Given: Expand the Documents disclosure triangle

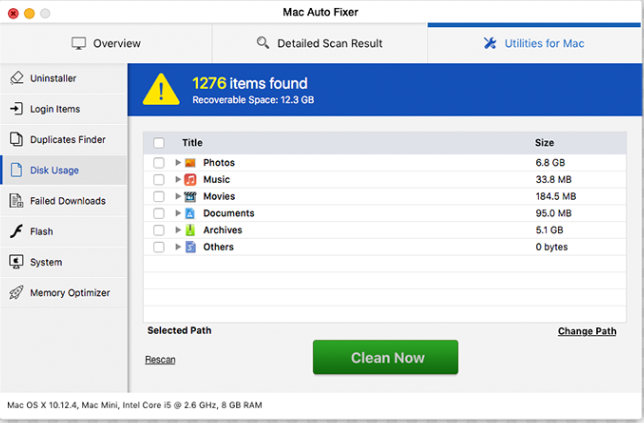Looking at the screenshot, I should pyautogui.click(x=178, y=213).
